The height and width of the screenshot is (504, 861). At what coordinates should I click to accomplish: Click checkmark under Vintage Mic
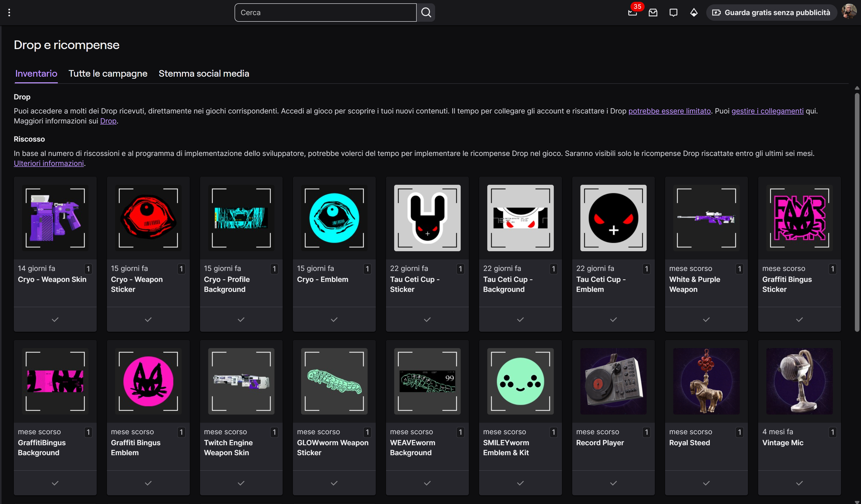(x=799, y=483)
